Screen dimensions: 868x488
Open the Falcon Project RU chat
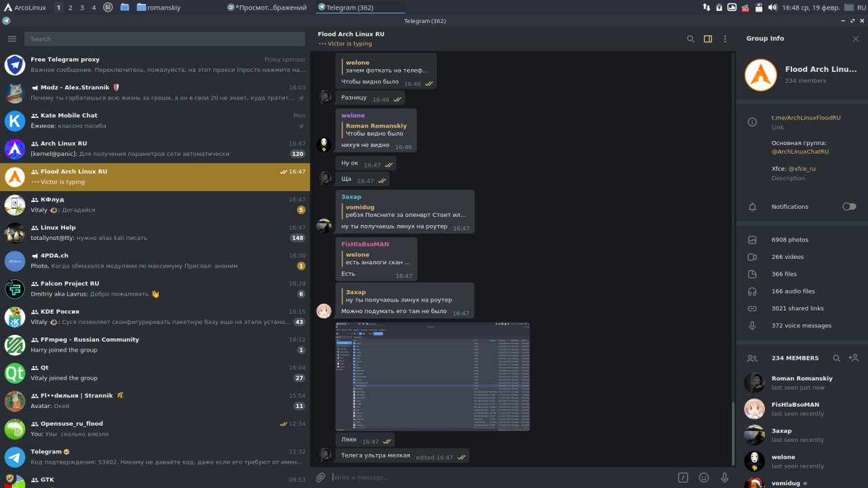(x=155, y=289)
